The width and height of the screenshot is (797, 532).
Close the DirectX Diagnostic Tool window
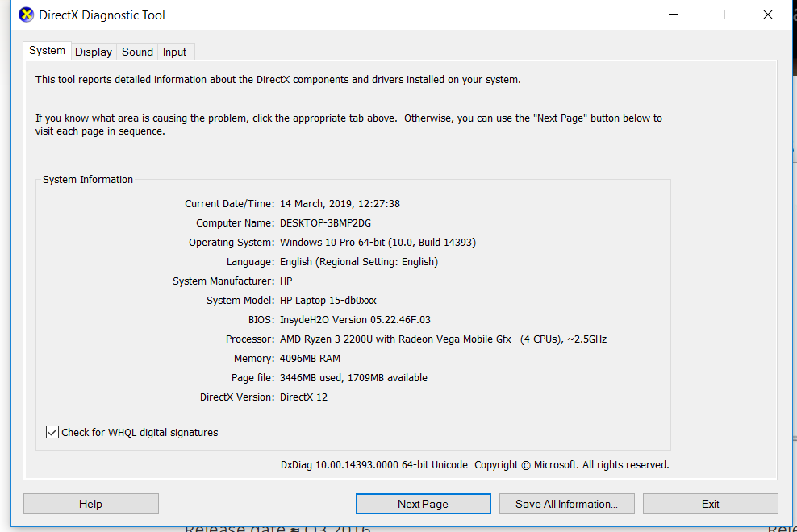767,15
